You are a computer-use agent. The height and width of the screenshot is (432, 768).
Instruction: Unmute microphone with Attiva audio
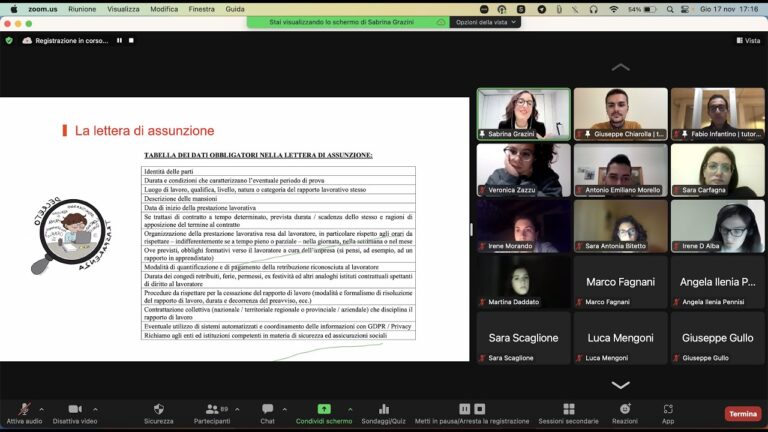[24, 413]
